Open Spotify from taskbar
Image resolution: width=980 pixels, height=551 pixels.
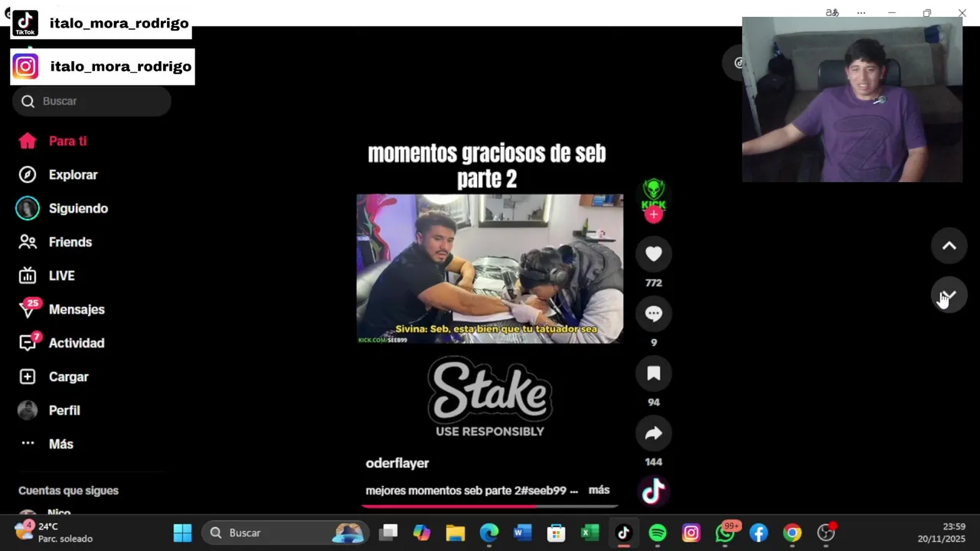658,533
